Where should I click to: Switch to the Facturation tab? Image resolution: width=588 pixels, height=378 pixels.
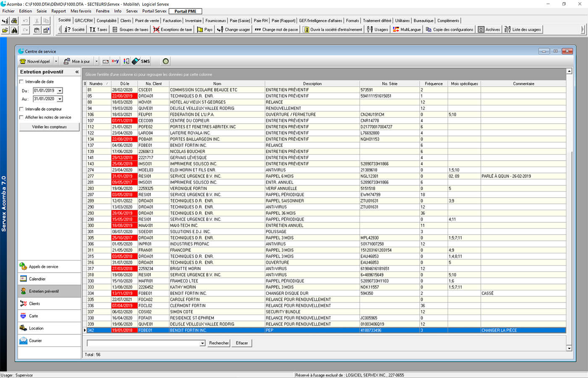click(172, 21)
